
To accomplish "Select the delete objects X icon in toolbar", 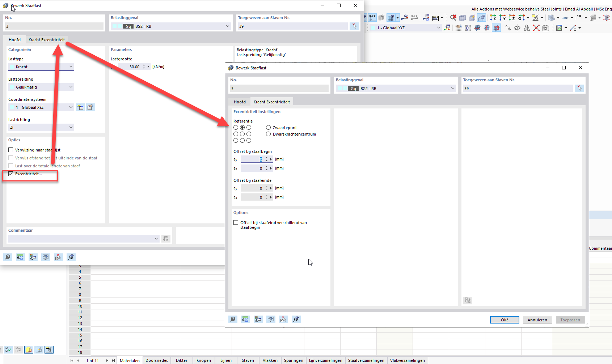I will click(537, 27).
